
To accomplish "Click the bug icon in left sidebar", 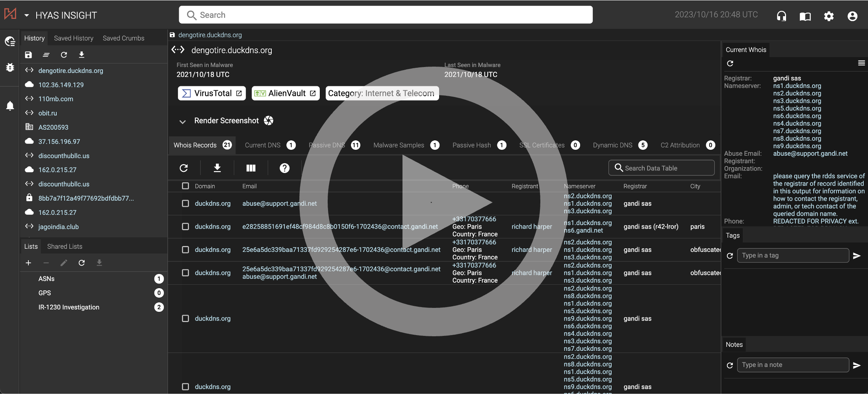I will 10,67.
